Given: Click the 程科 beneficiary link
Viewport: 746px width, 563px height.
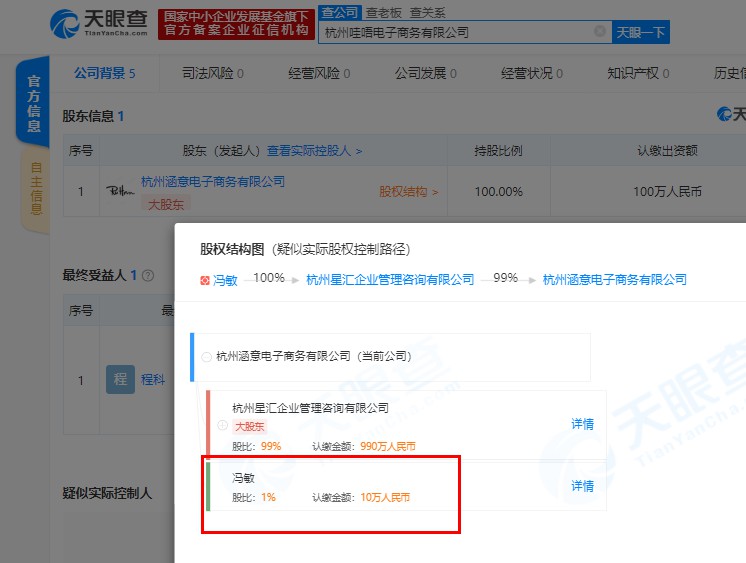Looking at the screenshot, I should click(153, 379).
